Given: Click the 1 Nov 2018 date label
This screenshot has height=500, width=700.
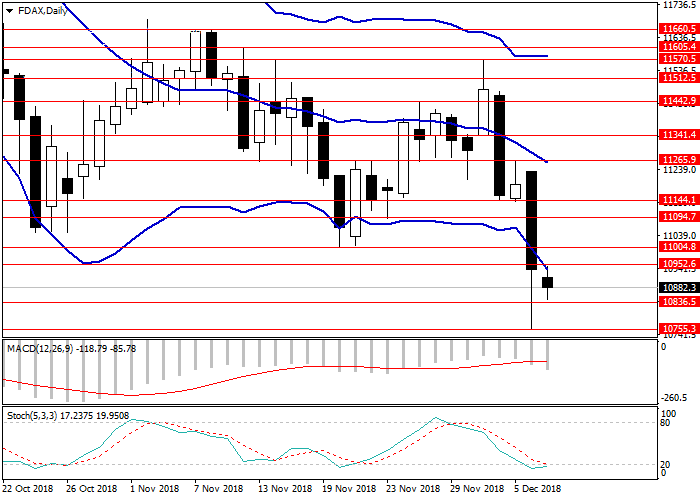Looking at the screenshot, I should pos(155,488).
